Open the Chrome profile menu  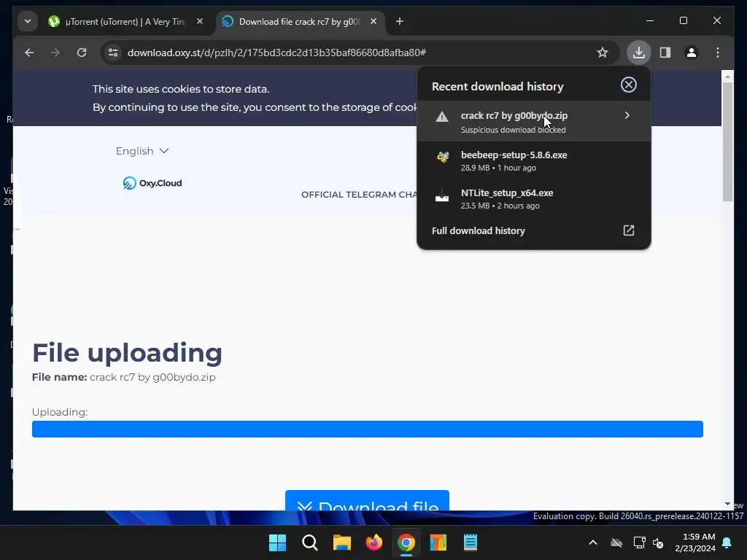pyautogui.click(x=692, y=52)
